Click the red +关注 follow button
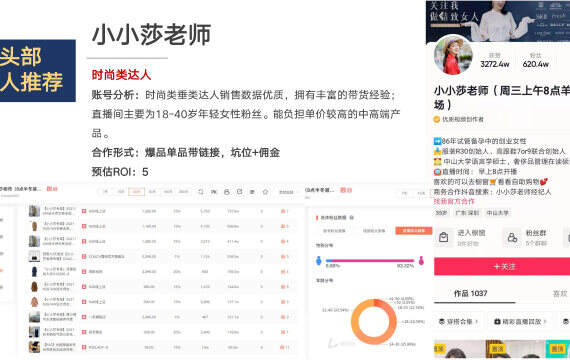 tap(503, 267)
